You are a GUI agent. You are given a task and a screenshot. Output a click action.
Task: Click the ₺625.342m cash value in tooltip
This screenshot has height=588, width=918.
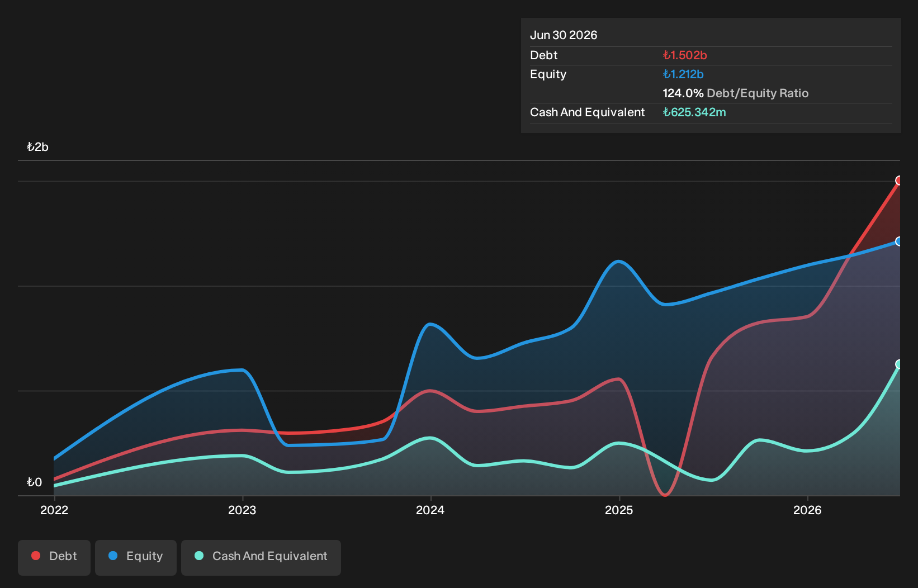pos(694,112)
